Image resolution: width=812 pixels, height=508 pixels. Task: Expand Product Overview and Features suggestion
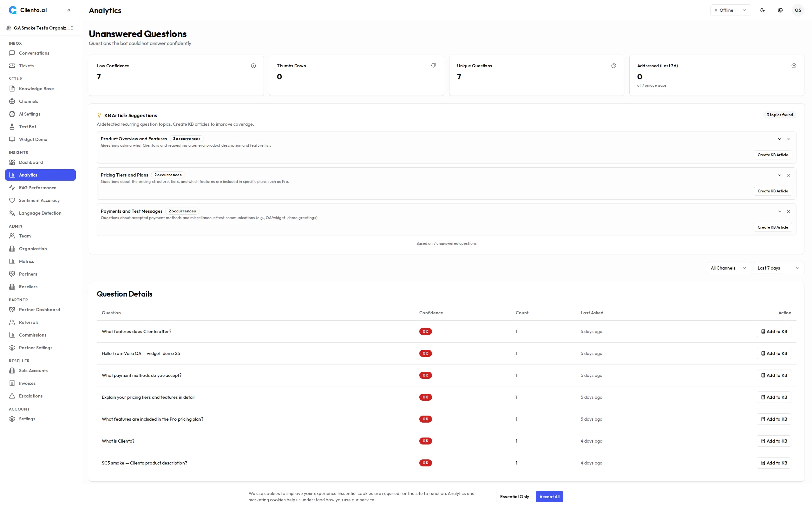[x=779, y=139]
